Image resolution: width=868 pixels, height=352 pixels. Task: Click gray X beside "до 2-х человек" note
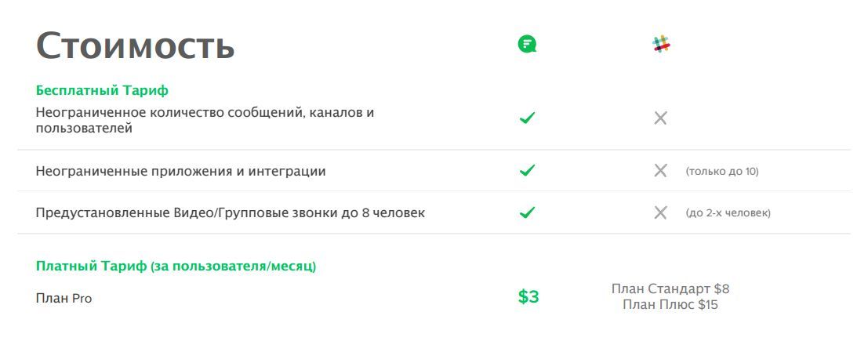(x=660, y=212)
